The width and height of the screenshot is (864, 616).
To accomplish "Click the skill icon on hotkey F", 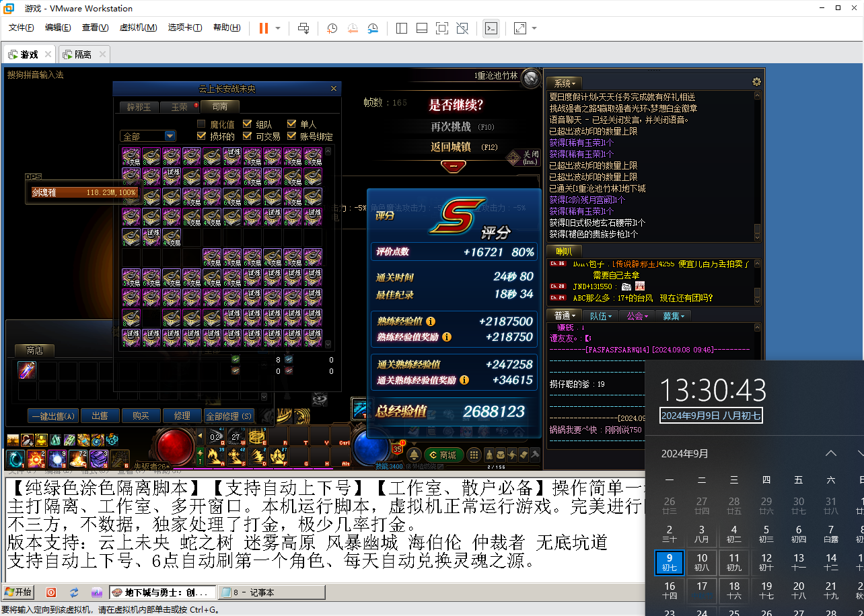I will 278,457.
